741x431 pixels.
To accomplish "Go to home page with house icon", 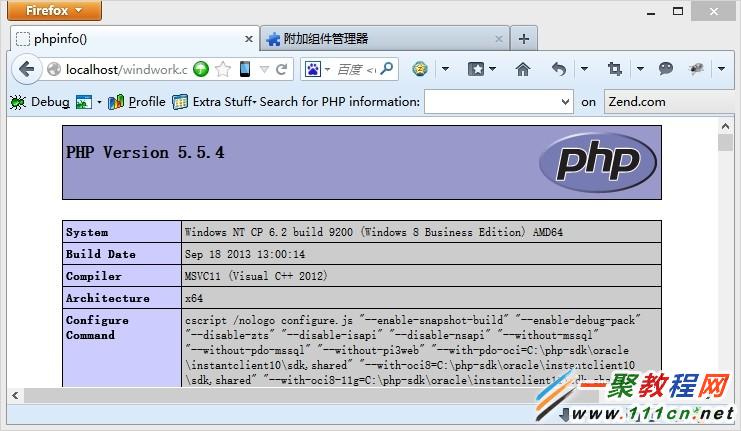I will (x=523, y=69).
